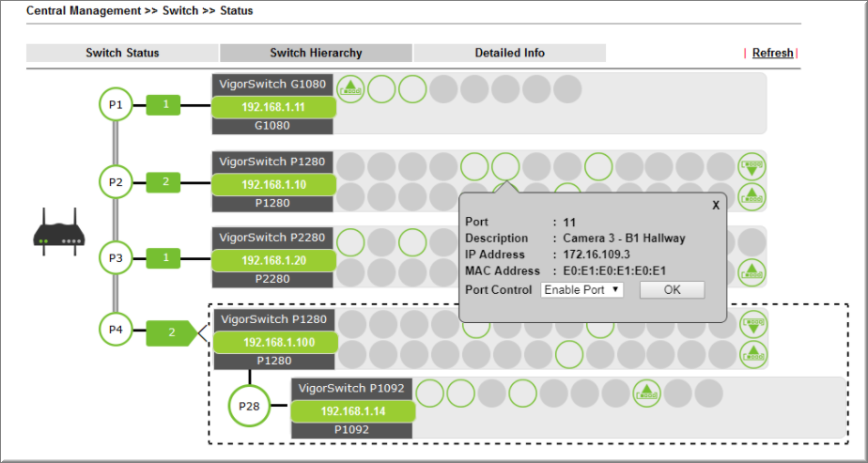Viewport: 868px width, 463px height.
Task: Click uplink port icon on 192.168.1.100 switch
Action: pos(753,355)
